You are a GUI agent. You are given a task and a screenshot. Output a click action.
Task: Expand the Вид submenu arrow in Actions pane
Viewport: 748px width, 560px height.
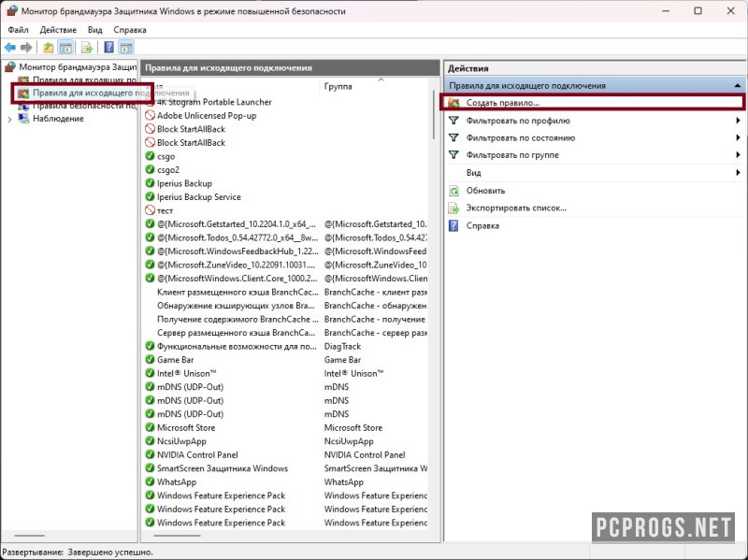738,173
